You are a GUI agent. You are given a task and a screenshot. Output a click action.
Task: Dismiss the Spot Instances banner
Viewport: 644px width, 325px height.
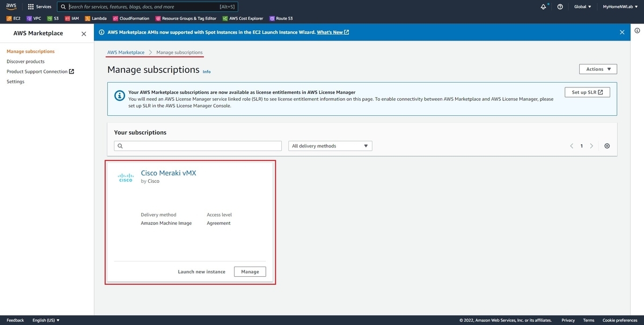click(x=622, y=32)
